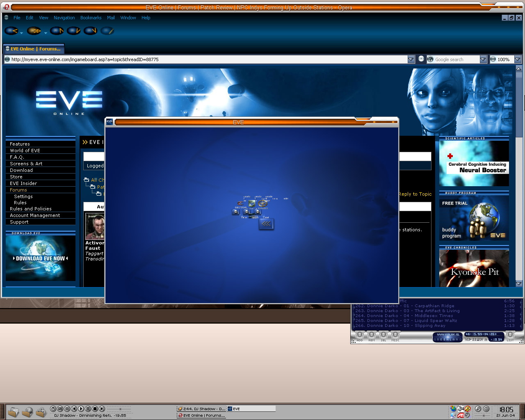Click the Google search field
Screen dimensions: 525x420
click(x=457, y=59)
